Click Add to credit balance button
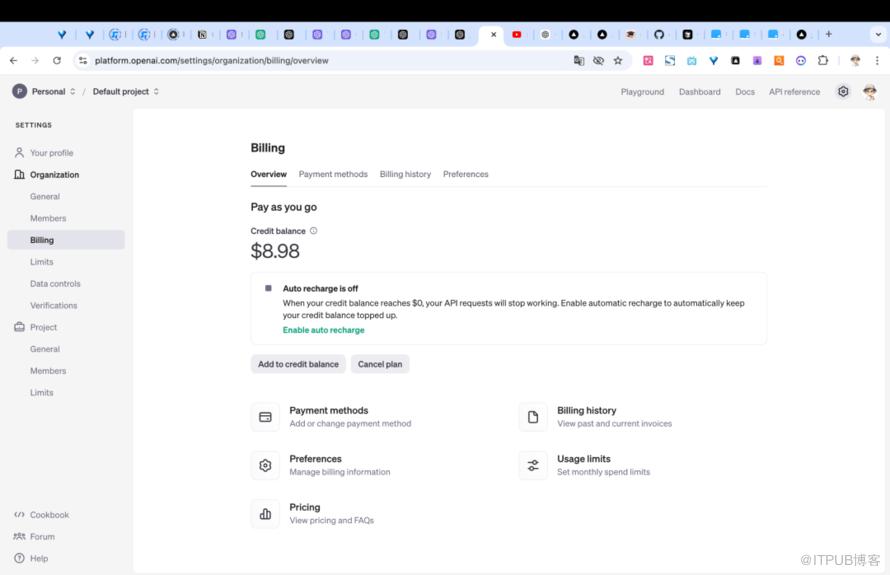 [298, 364]
